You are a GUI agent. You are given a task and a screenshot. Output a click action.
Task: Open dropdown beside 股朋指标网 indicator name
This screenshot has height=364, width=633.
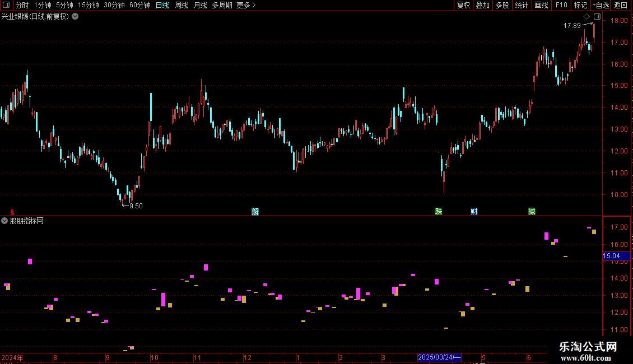[4, 221]
